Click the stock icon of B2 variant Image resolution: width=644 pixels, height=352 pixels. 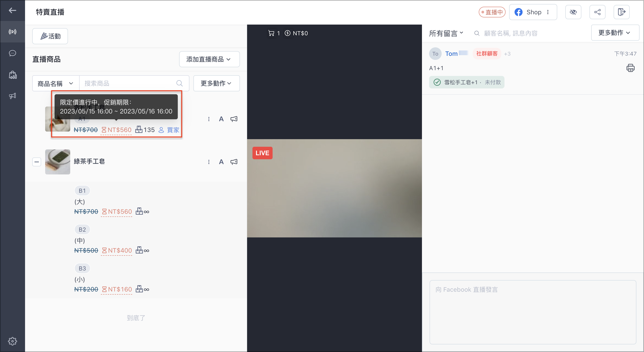pos(139,250)
